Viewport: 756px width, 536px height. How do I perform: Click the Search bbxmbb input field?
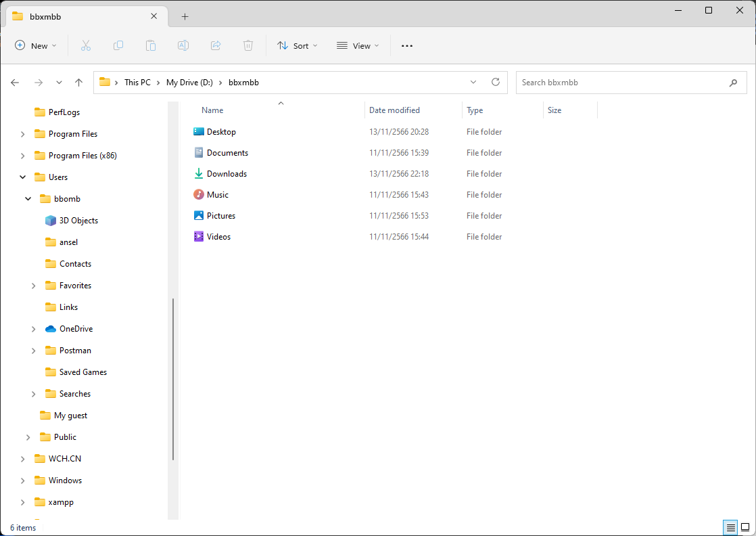(x=622, y=83)
